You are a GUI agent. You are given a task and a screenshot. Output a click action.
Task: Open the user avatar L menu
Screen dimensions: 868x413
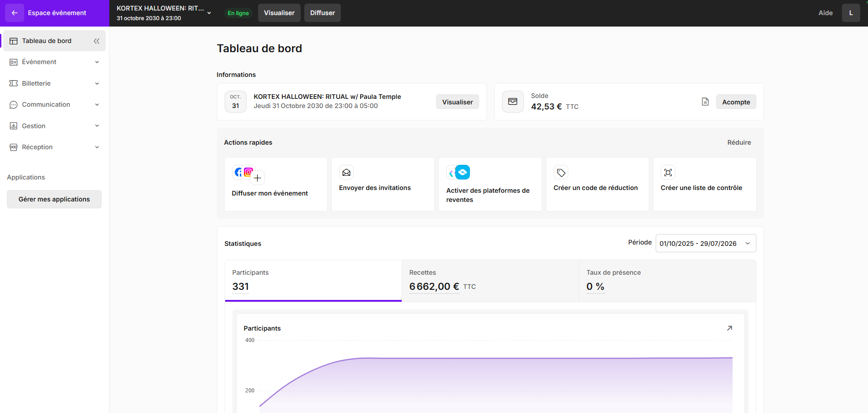(851, 13)
